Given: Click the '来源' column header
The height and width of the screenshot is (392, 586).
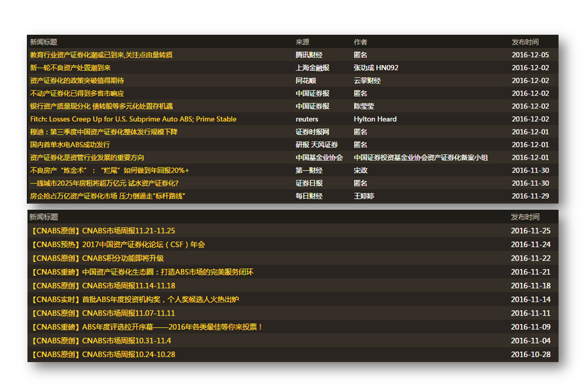Looking at the screenshot, I should pyautogui.click(x=302, y=42).
